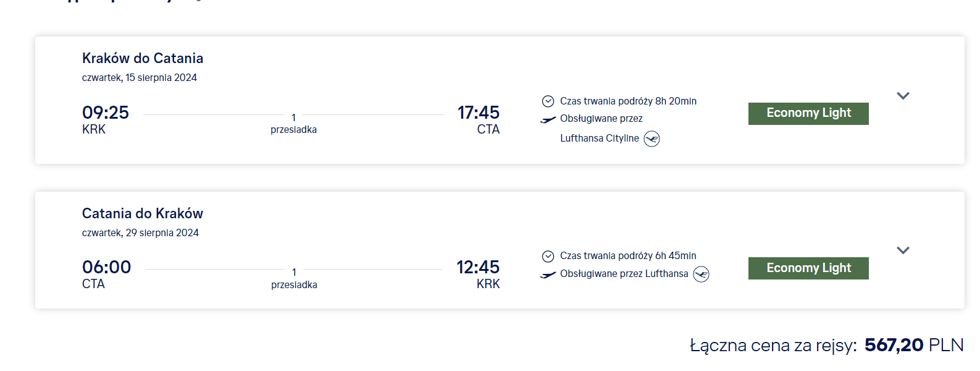This screenshot has width=980, height=371.
Task: Click the Lufthansa Cityline crane logo
Action: click(651, 139)
